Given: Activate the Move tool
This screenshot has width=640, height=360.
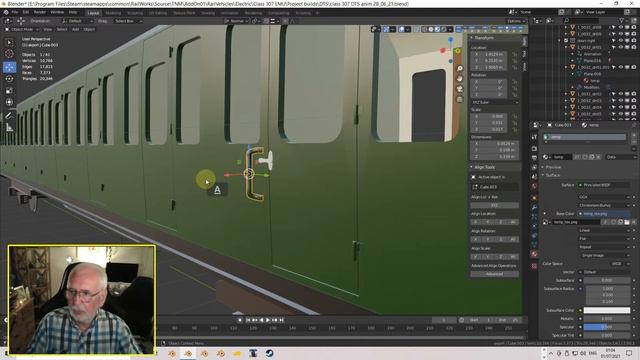Looking at the screenshot, I should coord(9,67).
